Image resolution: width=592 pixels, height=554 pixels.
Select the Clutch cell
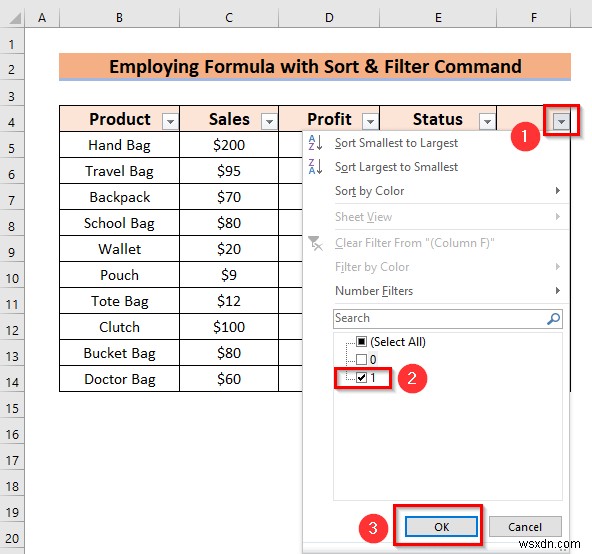click(119, 327)
